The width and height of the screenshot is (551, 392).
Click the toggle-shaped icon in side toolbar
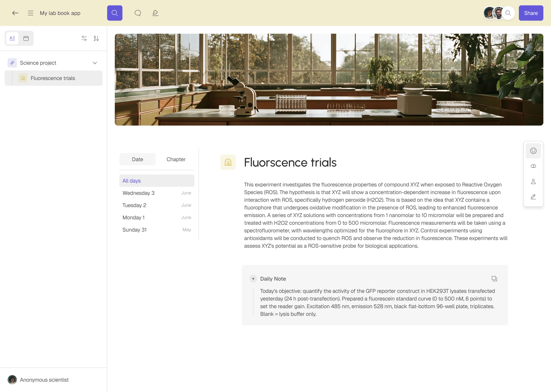click(x=533, y=166)
